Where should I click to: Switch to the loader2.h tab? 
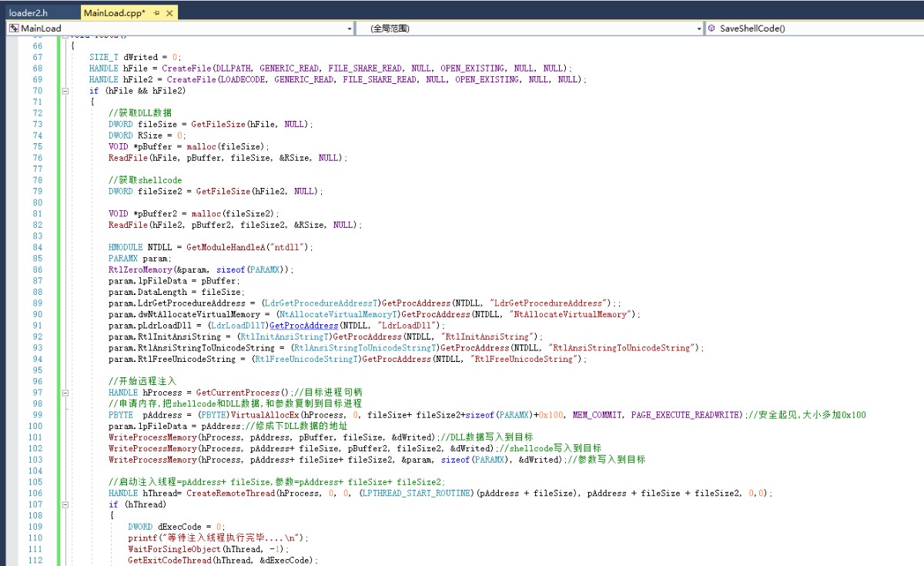[28, 13]
